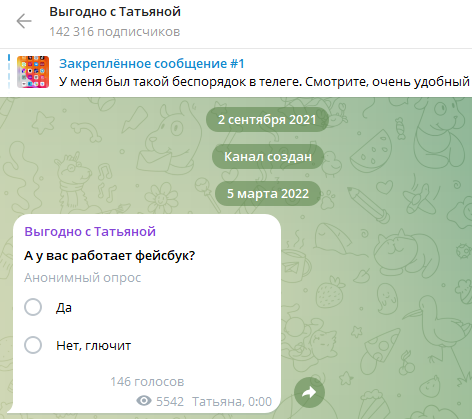
Task: Click the 'Анонимный опрос' label
Action: [x=83, y=277]
